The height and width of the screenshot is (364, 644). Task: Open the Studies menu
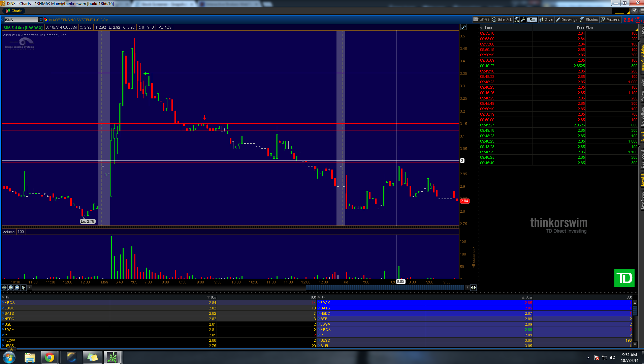click(x=589, y=20)
